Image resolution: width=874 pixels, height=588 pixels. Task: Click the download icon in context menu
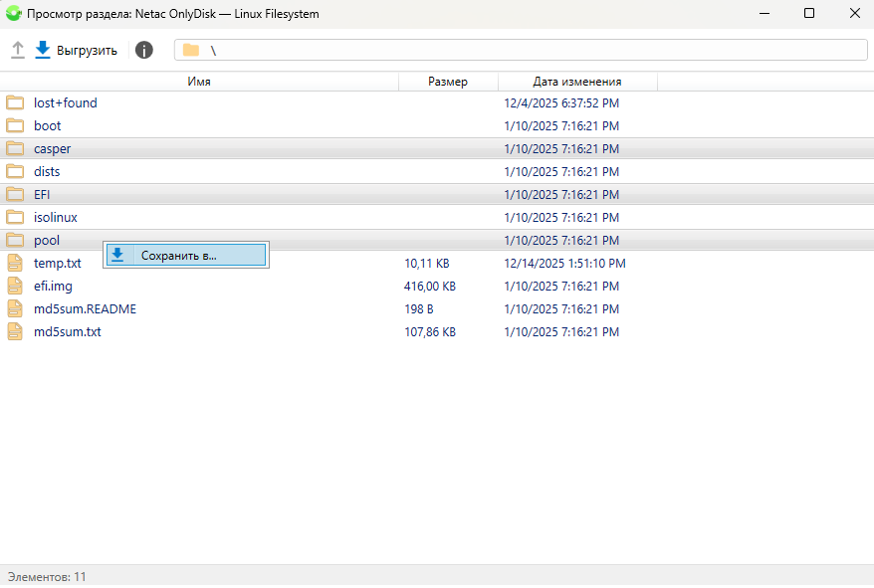click(117, 255)
